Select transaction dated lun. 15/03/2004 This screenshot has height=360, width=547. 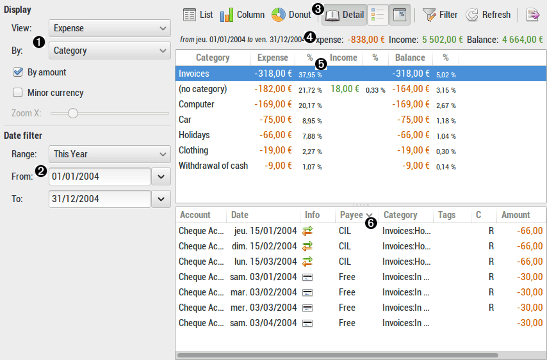tap(361, 262)
